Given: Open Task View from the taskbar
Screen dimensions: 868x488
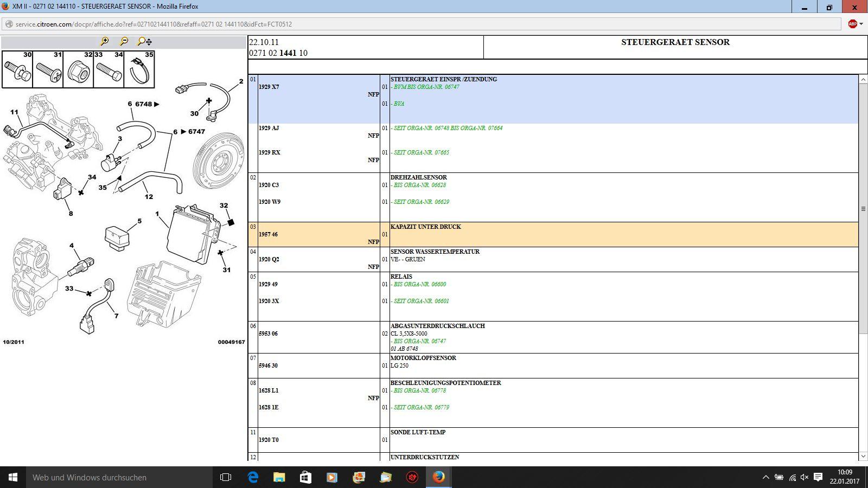Looking at the screenshot, I should 226,477.
